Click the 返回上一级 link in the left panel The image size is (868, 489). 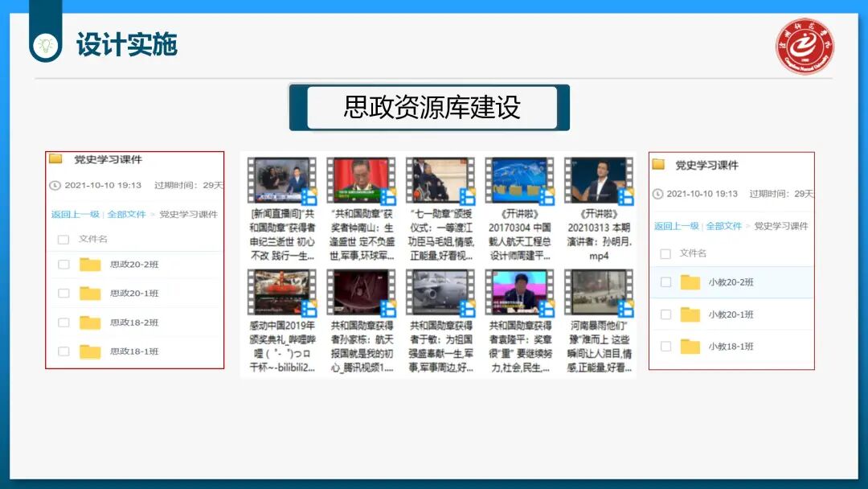75,214
